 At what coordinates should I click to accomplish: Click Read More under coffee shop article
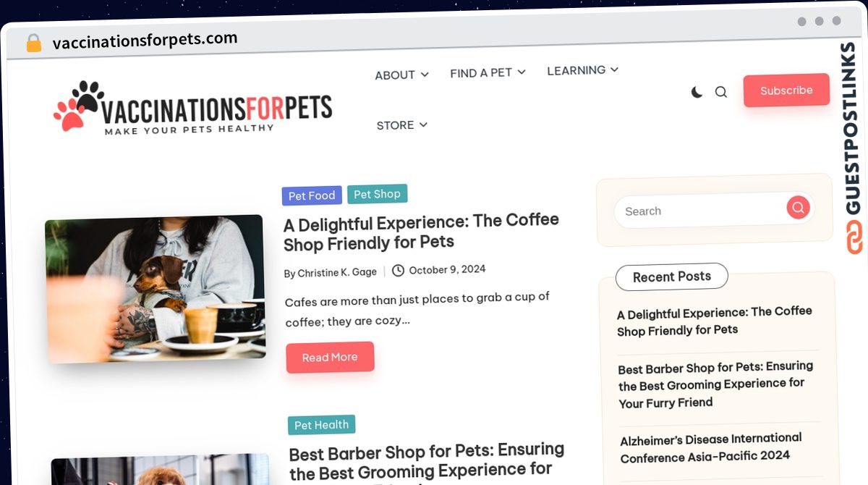point(330,358)
